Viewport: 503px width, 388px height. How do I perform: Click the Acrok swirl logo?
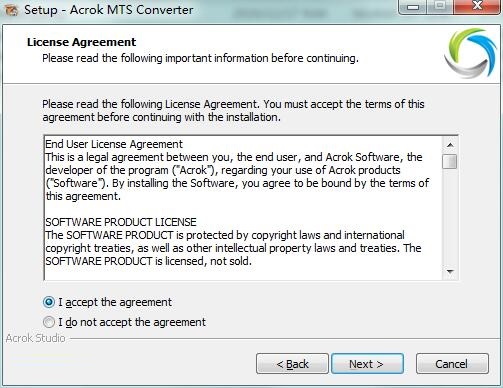pyautogui.click(x=470, y=53)
